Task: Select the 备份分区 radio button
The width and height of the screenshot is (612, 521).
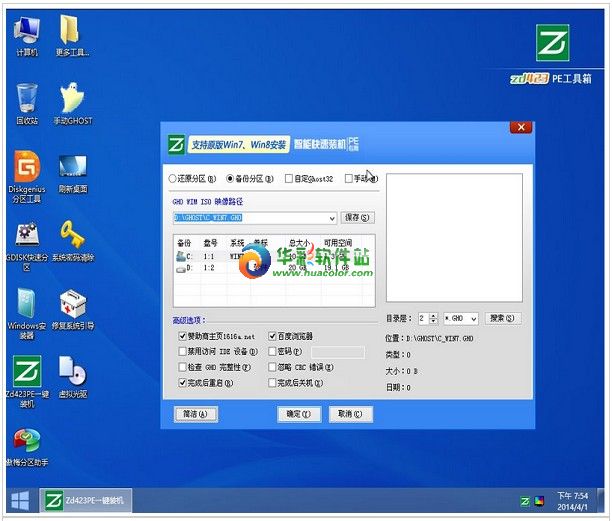Action: pyautogui.click(x=230, y=179)
